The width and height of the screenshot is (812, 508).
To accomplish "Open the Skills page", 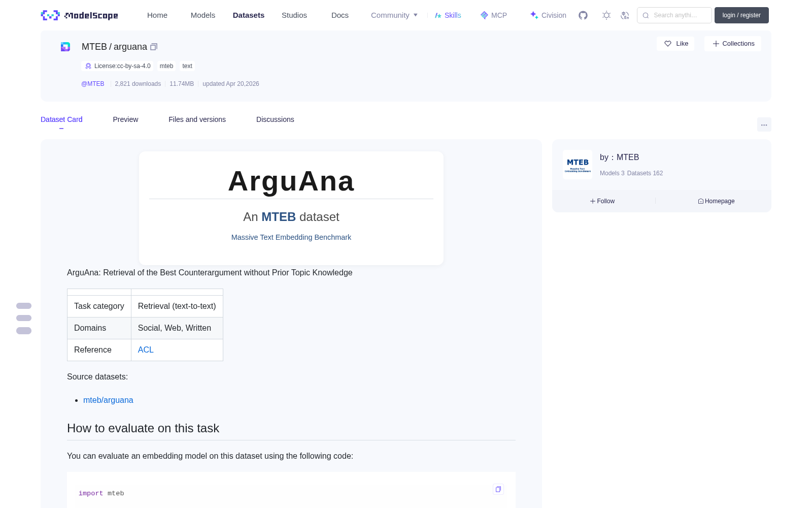I will 448,15.
